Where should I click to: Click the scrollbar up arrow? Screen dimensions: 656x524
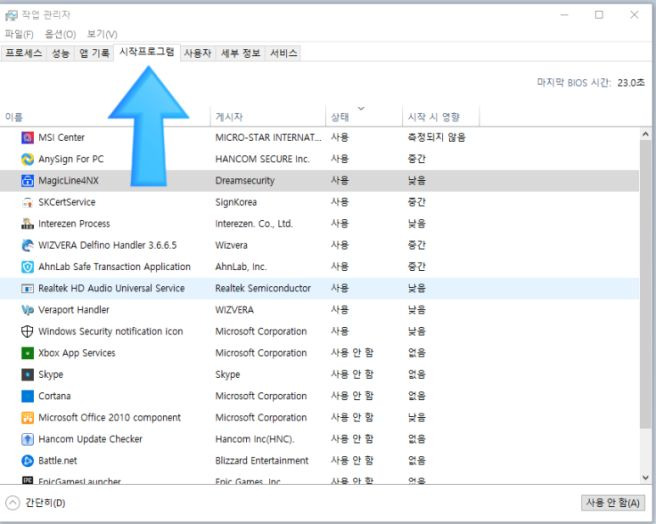click(x=645, y=134)
